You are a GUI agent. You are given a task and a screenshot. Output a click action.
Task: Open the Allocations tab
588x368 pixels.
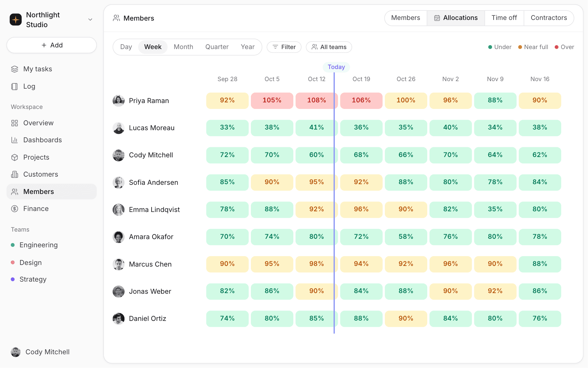click(x=456, y=18)
